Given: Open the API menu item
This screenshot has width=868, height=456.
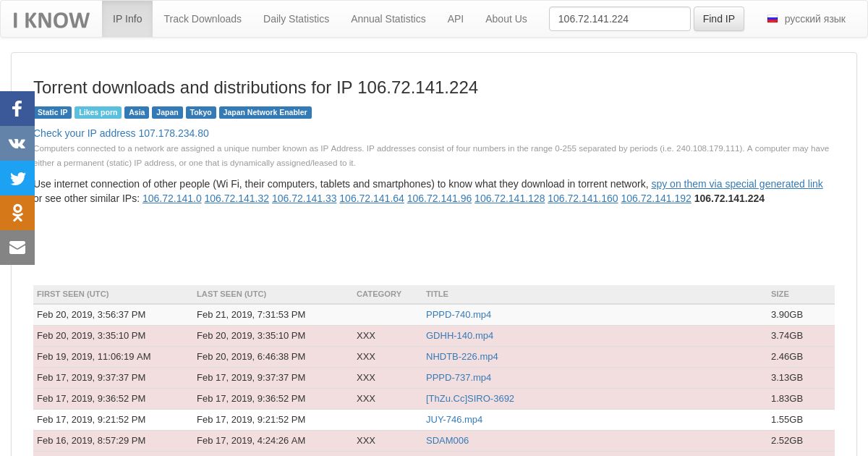Looking at the screenshot, I should [x=456, y=19].
